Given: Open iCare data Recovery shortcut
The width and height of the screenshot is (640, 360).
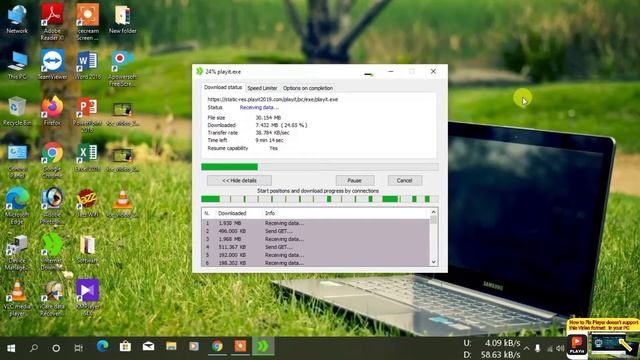Looking at the screenshot, I should 52,299.
